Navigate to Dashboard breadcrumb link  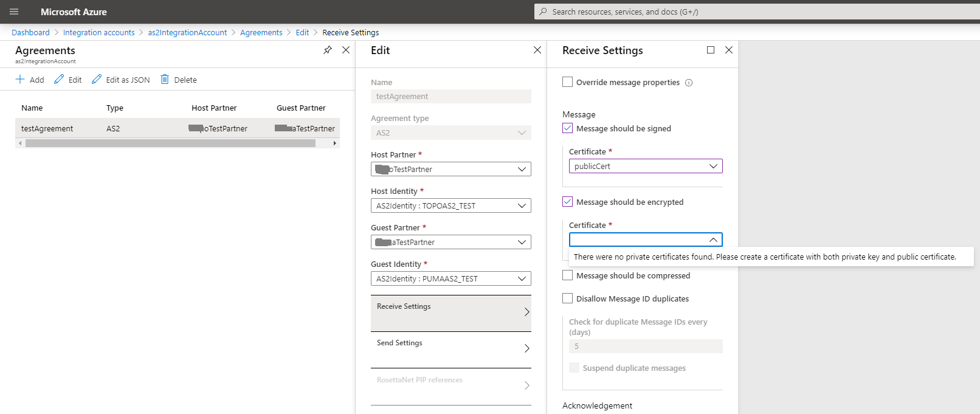pyautogui.click(x=30, y=33)
